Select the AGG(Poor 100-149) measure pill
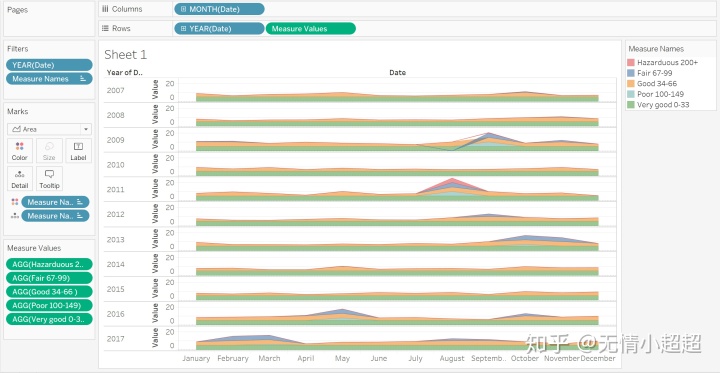Viewport: 720px width, 373px height. click(x=49, y=305)
